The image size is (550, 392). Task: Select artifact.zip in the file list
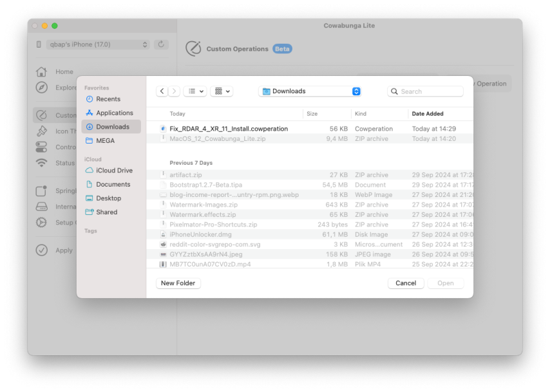pyautogui.click(x=310, y=174)
